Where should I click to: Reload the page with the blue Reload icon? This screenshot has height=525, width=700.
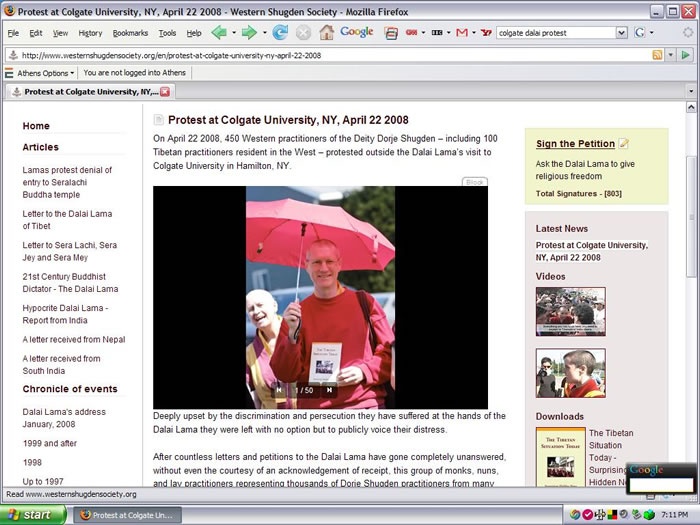pyautogui.click(x=280, y=33)
